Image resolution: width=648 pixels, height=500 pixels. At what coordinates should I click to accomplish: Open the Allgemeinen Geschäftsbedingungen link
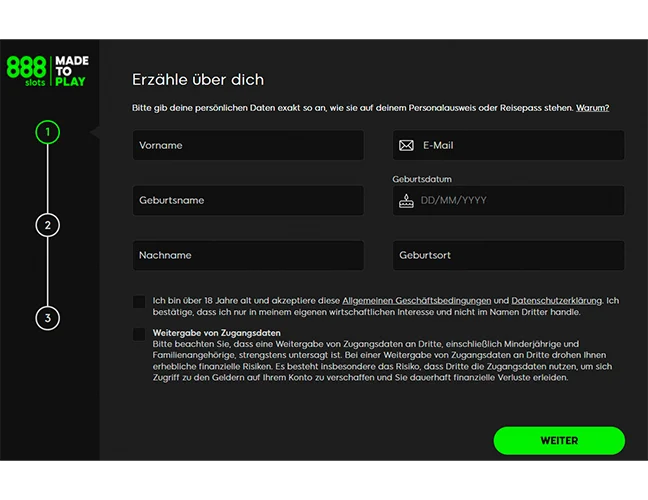click(x=416, y=300)
